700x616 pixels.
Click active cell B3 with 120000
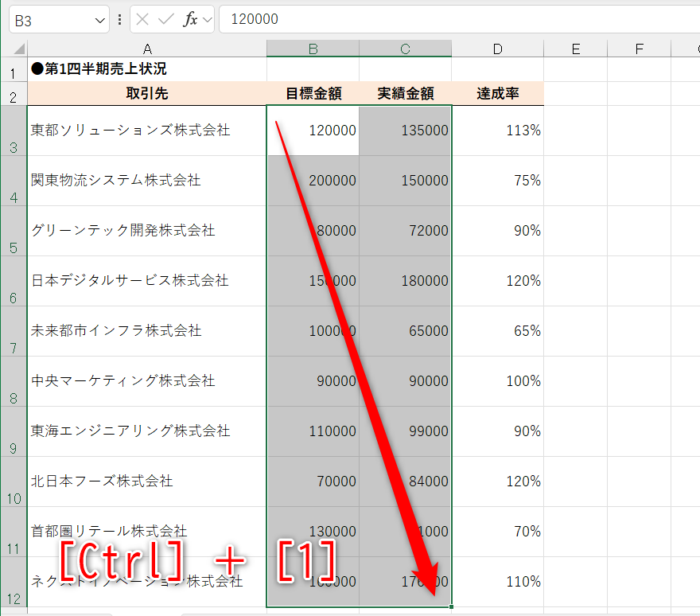coord(313,131)
